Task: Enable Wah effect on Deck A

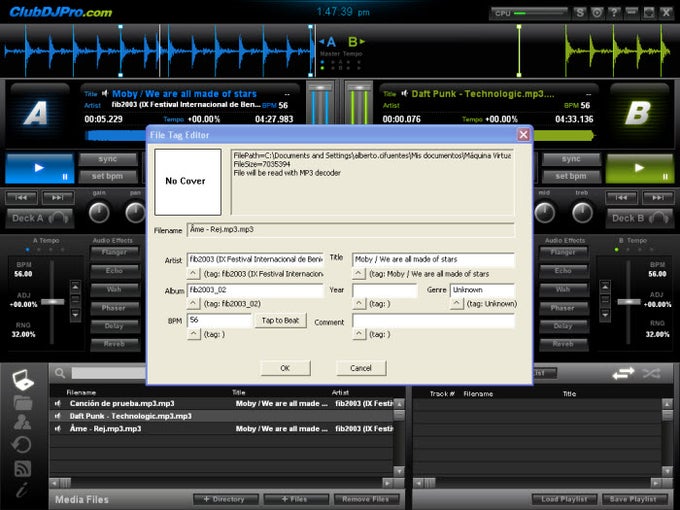Action: tap(114, 289)
